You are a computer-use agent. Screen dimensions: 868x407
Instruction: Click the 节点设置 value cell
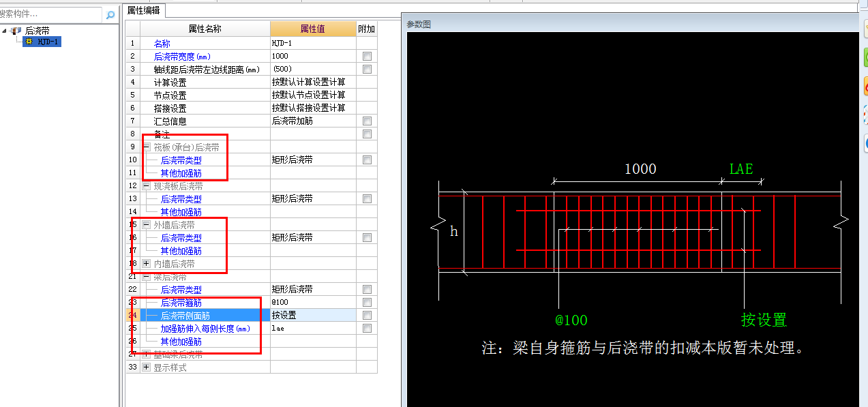click(313, 95)
